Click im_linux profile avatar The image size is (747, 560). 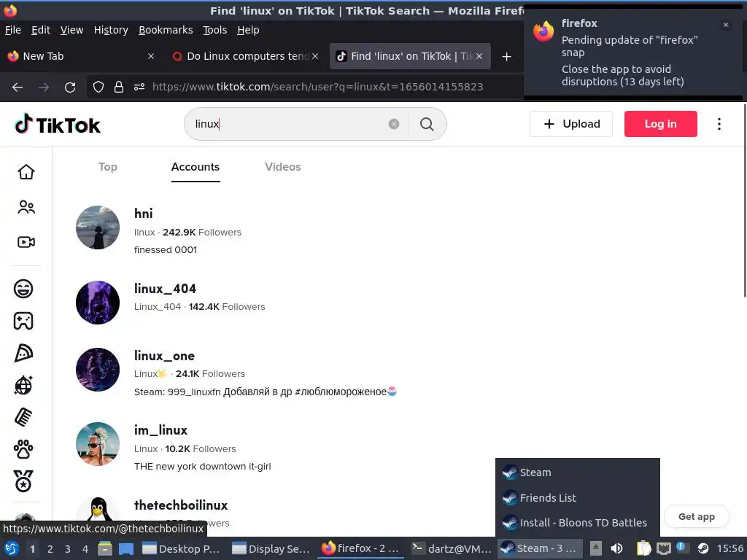tap(98, 444)
